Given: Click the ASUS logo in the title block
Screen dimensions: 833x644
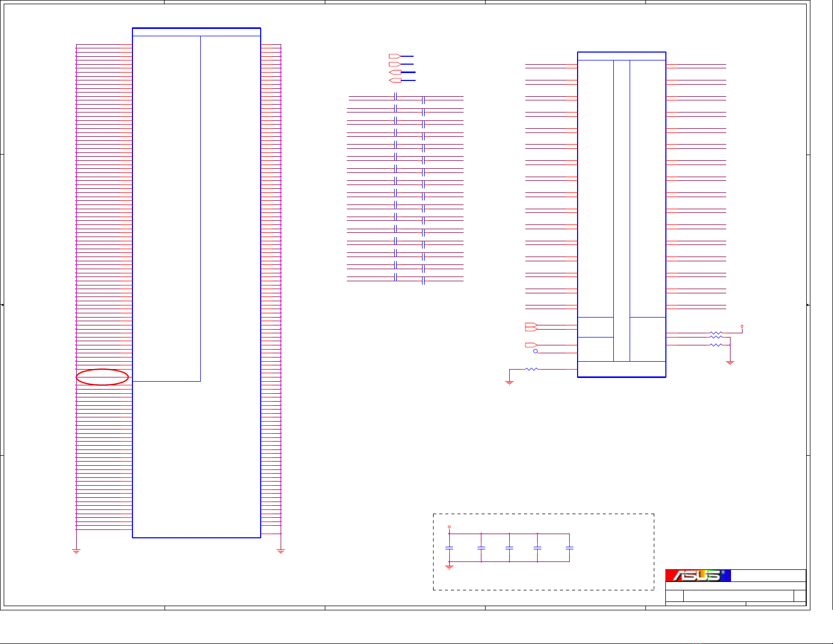Looking at the screenshot, I should [698, 576].
